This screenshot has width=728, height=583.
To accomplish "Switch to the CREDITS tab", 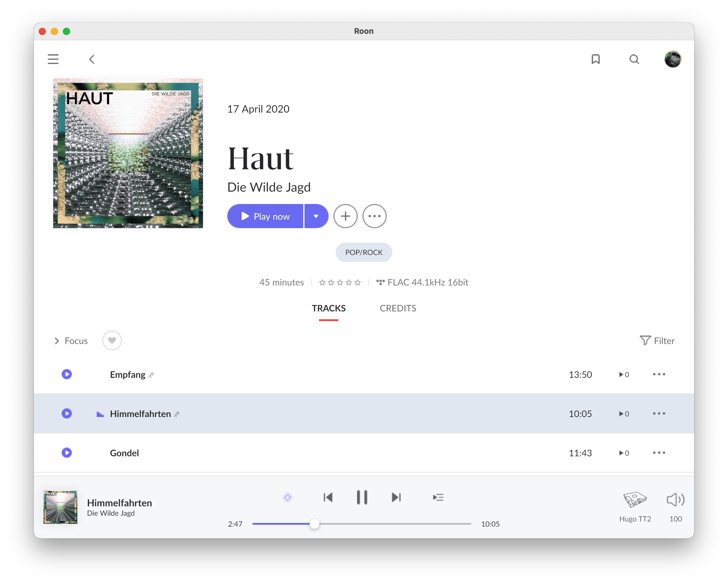I will 398,308.
